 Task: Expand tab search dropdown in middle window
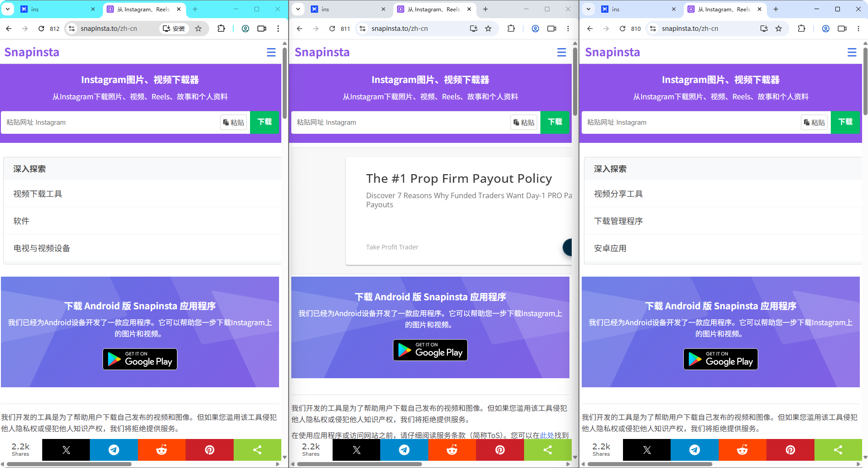(298, 9)
